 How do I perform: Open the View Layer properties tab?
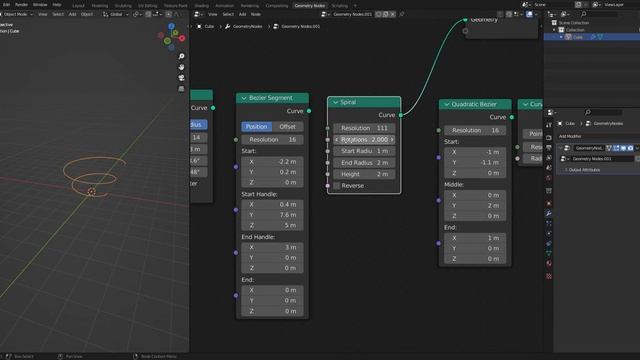pos(549,158)
